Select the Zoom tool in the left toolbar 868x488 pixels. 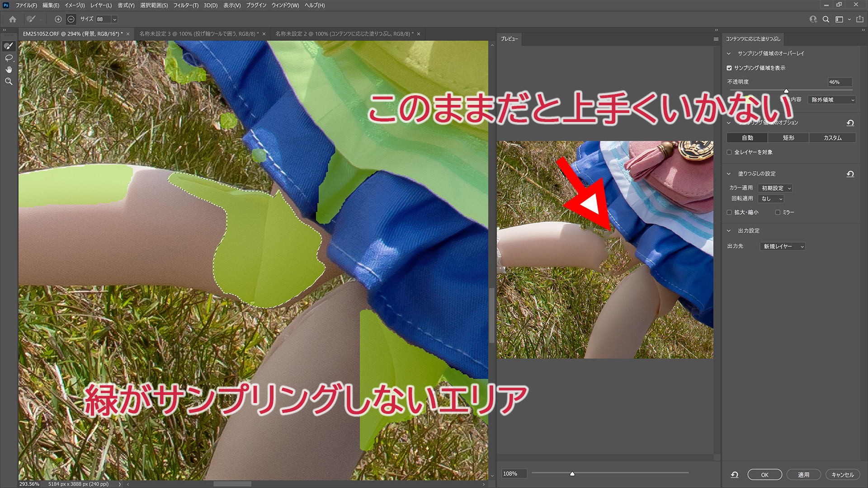[x=9, y=81]
